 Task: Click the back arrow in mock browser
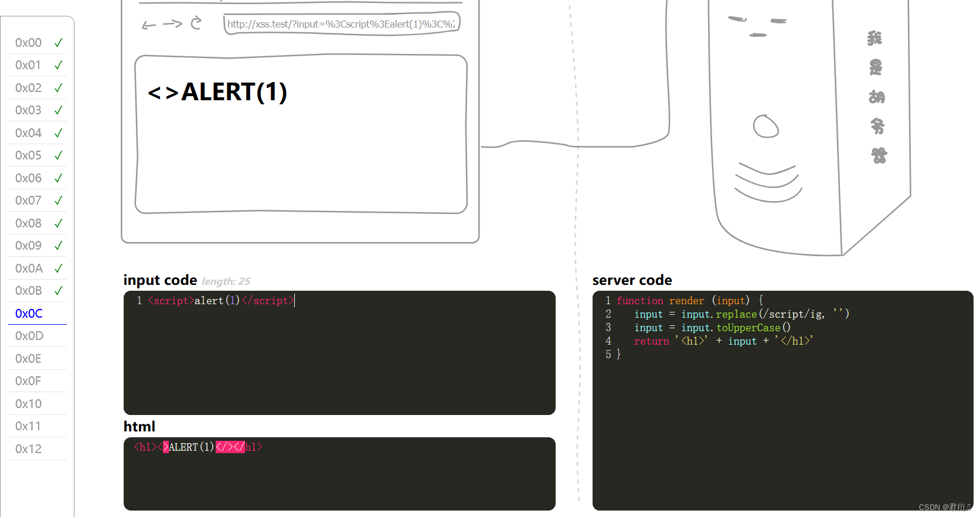click(149, 25)
